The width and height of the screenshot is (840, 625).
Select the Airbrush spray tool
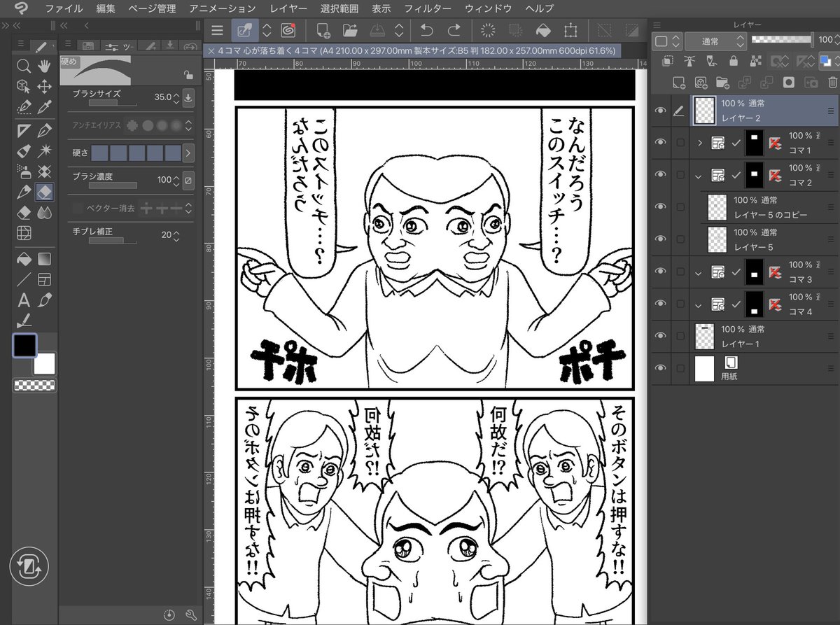(x=24, y=171)
